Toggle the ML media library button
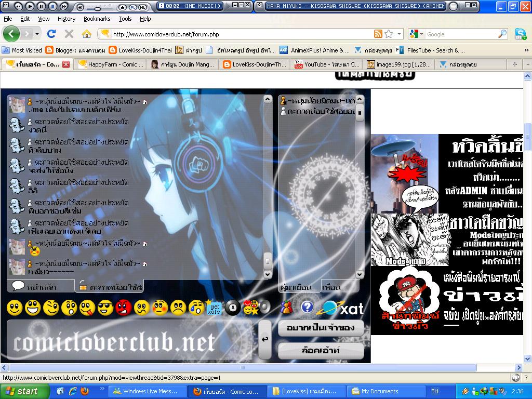Screen dimensions: 532x399 tap(142, 7)
